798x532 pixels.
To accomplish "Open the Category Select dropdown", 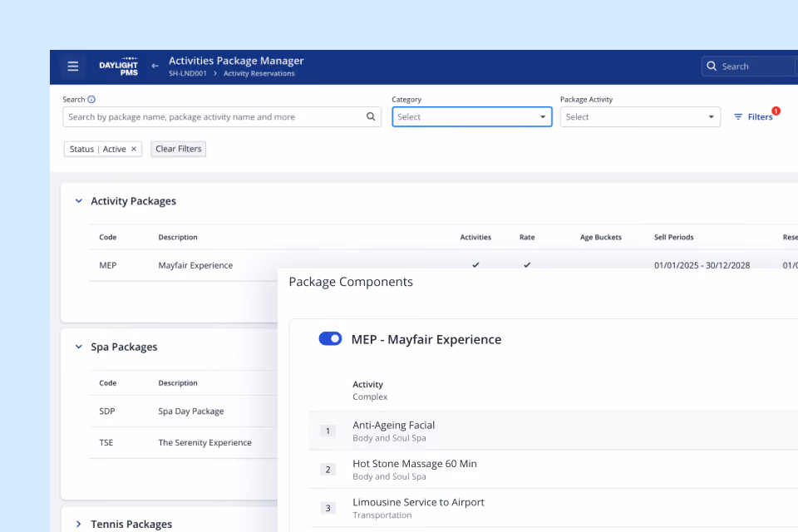I will (472, 116).
